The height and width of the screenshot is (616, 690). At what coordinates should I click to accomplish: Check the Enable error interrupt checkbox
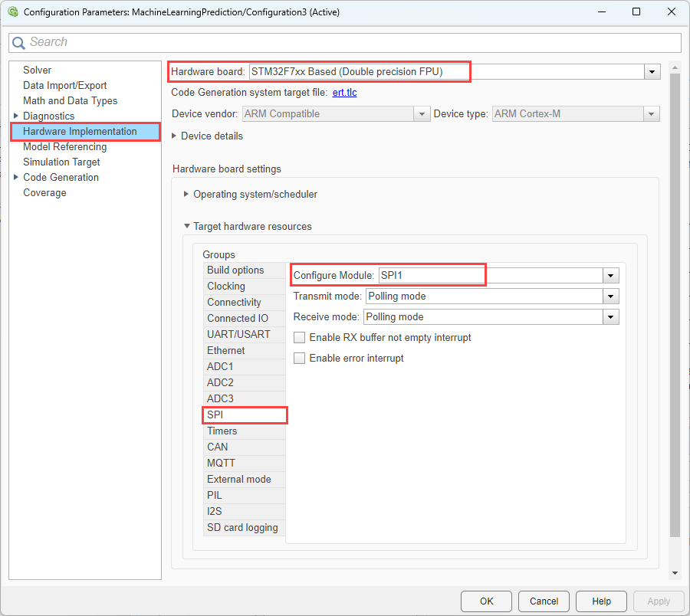299,358
